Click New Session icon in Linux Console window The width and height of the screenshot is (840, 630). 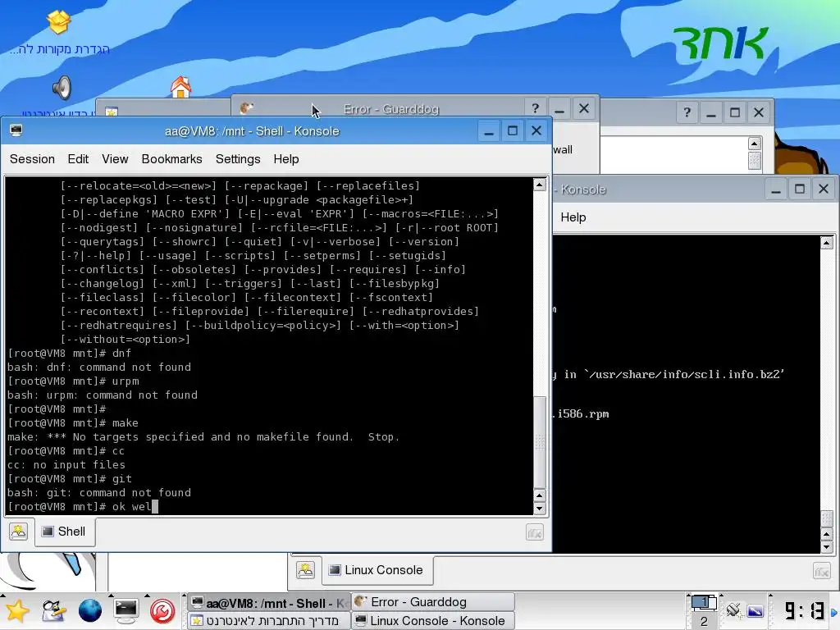pos(305,570)
